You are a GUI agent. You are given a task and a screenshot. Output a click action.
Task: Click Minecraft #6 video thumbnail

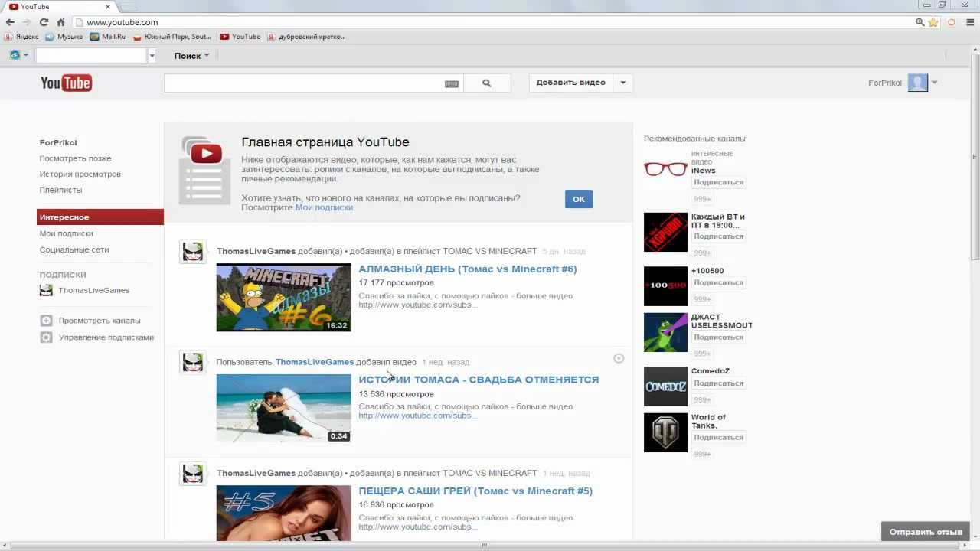point(283,298)
